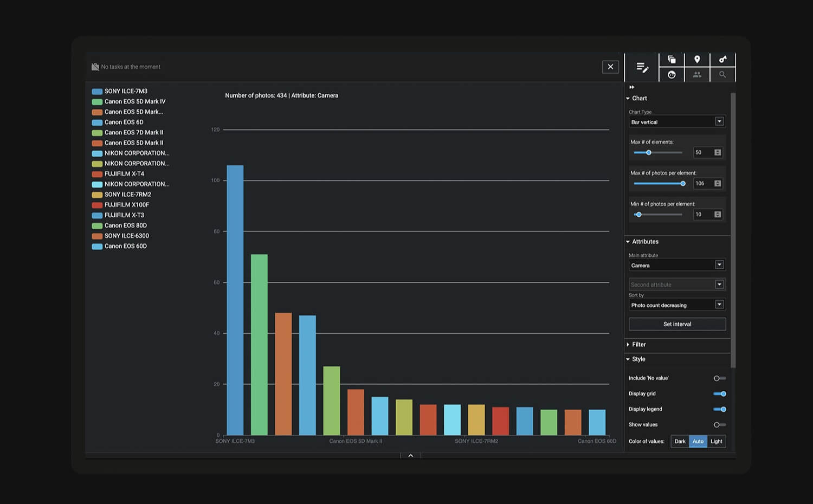Click the Canon EOS 7D Mark II legend entry
The height and width of the screenshot is (504, 813).
pyautogui.click(x=127, y=133)
